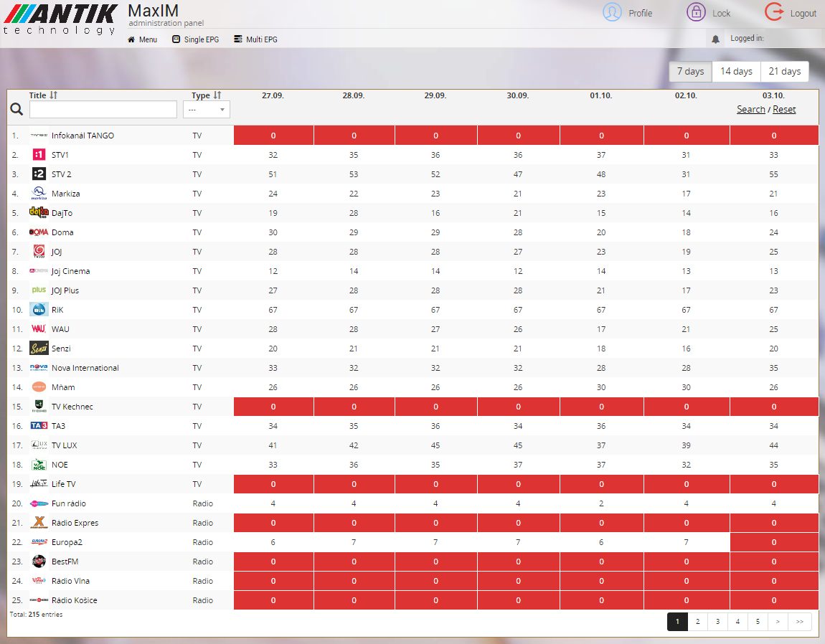The width and height of the screenshot is (825, 644).
Task: Click the notification bell icon
Action: tap(715, 39)
